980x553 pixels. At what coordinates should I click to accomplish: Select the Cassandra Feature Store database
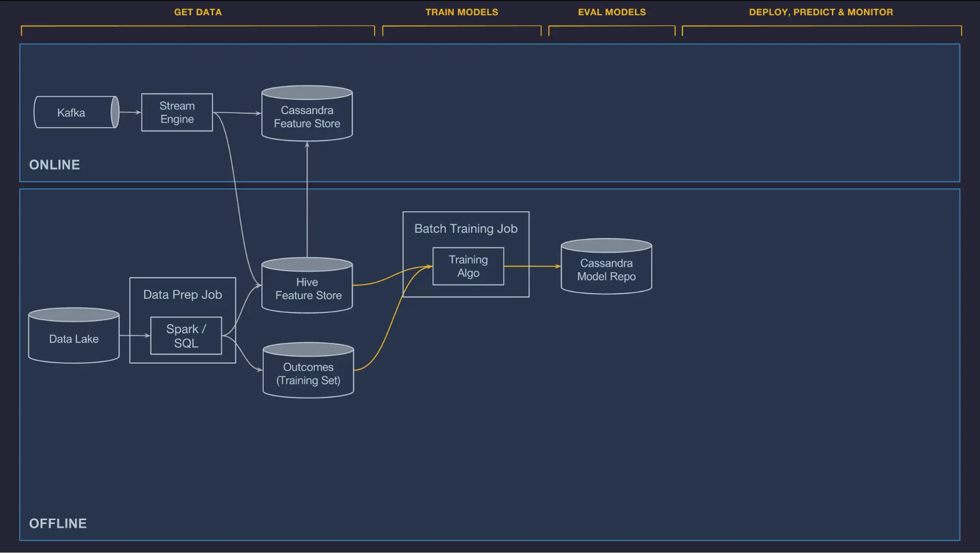(307, 117)
